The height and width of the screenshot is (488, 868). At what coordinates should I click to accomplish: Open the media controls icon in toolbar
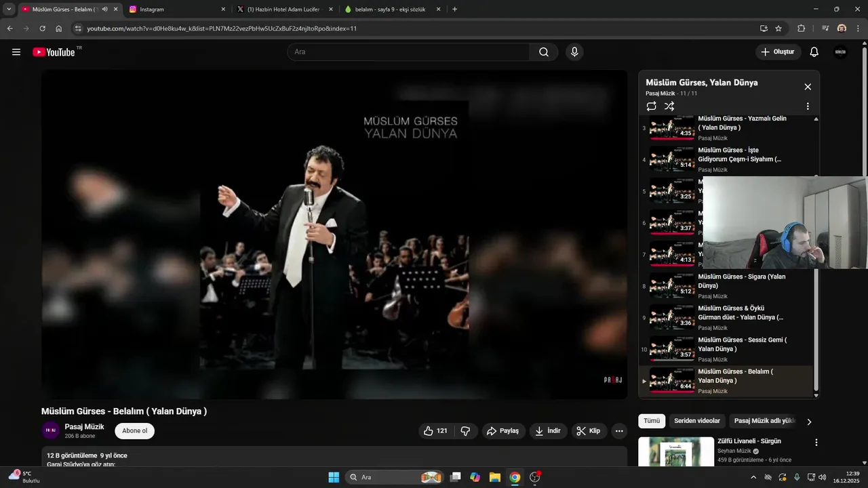tap(825, 28)
